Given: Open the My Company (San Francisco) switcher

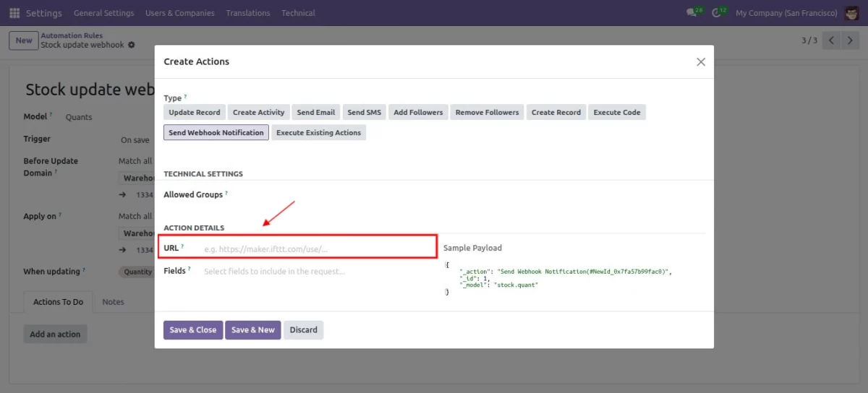Looking at the screenshot, I should point(786,13).
